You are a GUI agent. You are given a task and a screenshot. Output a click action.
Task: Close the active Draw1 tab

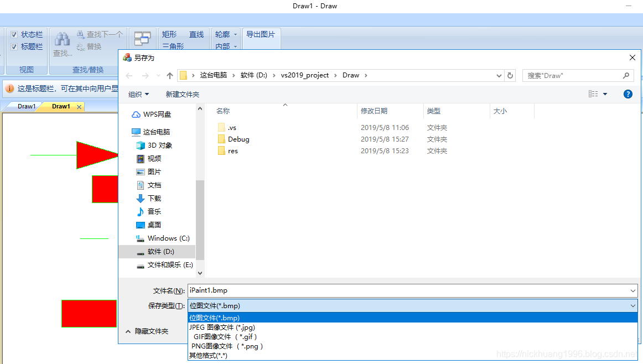click(79, 107)
